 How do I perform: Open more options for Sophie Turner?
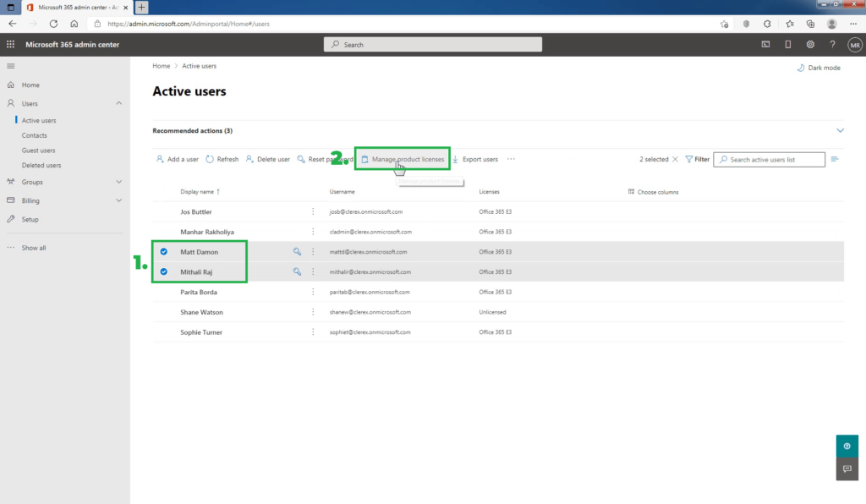click(x=313, y=332)
